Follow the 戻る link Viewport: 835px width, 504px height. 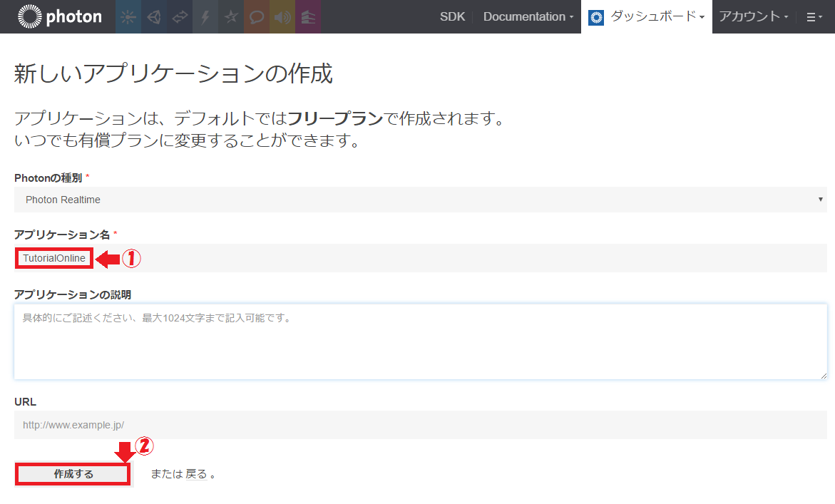196,474
